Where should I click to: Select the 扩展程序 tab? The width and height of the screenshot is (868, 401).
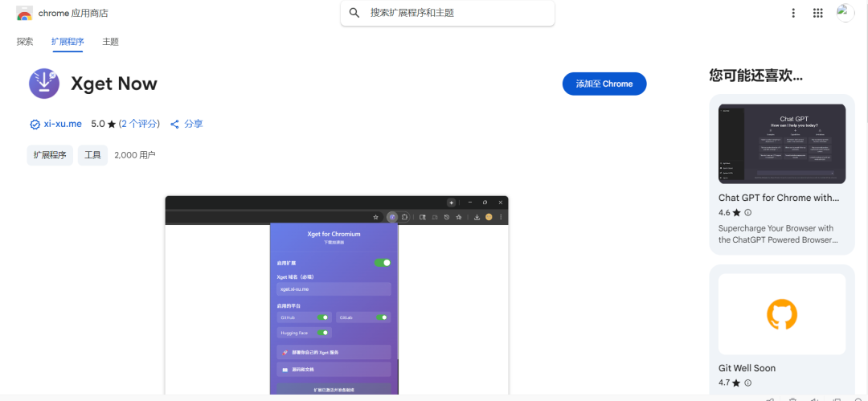pyautogui.click(x=68, y=42)
